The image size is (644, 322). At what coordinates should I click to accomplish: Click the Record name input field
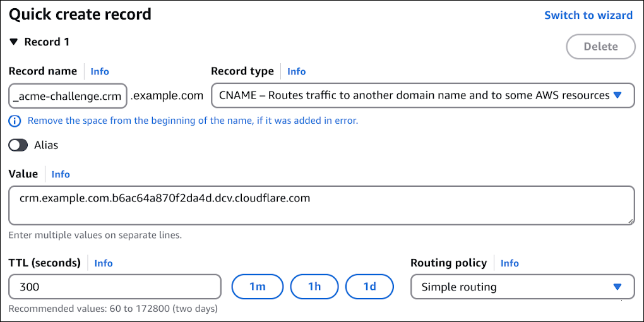coord(68,95)
